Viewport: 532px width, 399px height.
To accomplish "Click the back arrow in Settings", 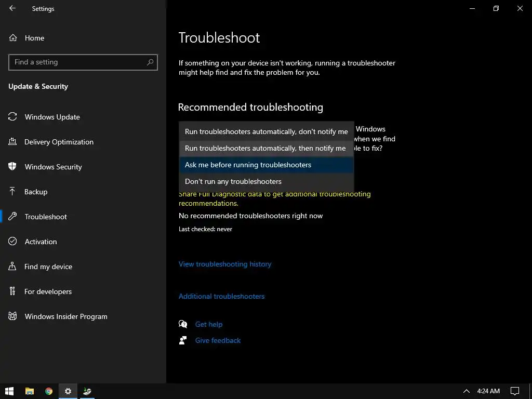I will [x=12, y=8].
